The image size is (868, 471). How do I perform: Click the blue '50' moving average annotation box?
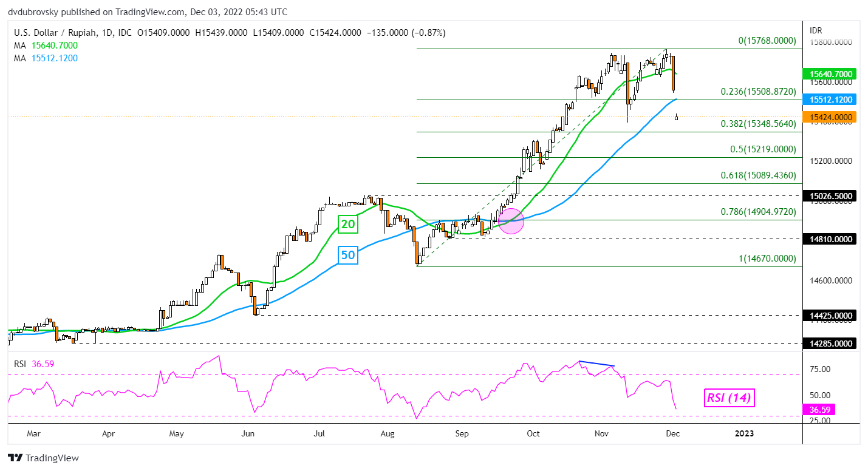(x=347, y=256)
